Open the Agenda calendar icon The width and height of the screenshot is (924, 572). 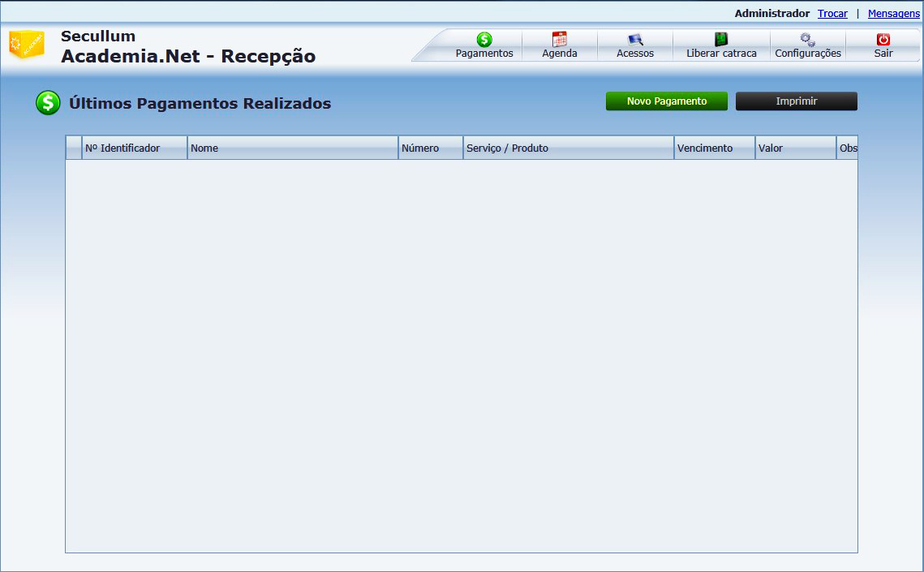560,39
